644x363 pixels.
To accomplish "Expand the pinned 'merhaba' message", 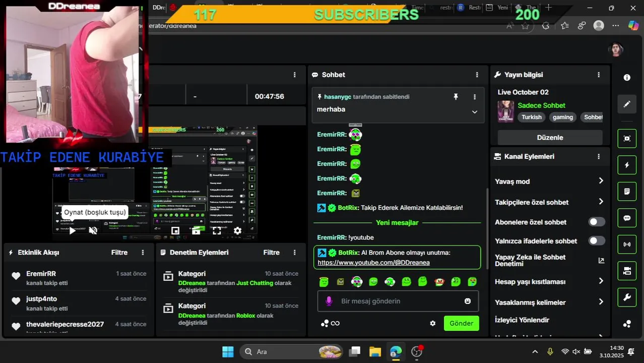I will pos(474,112).
